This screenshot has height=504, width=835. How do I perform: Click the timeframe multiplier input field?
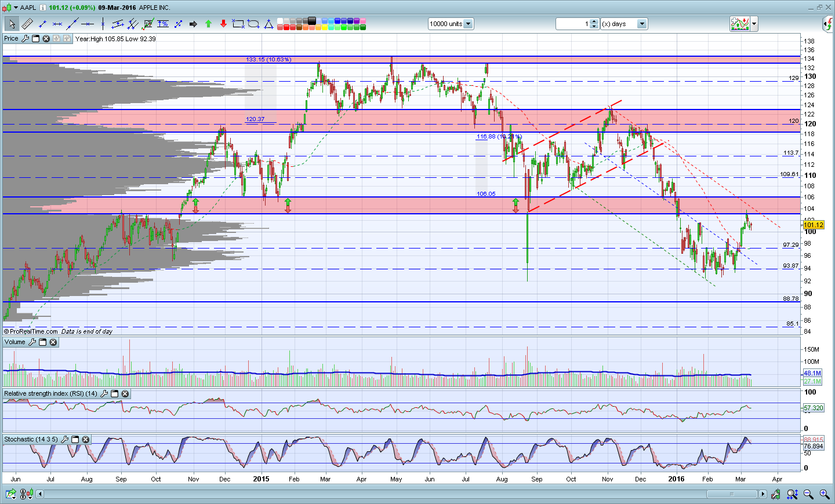point(573,24)
